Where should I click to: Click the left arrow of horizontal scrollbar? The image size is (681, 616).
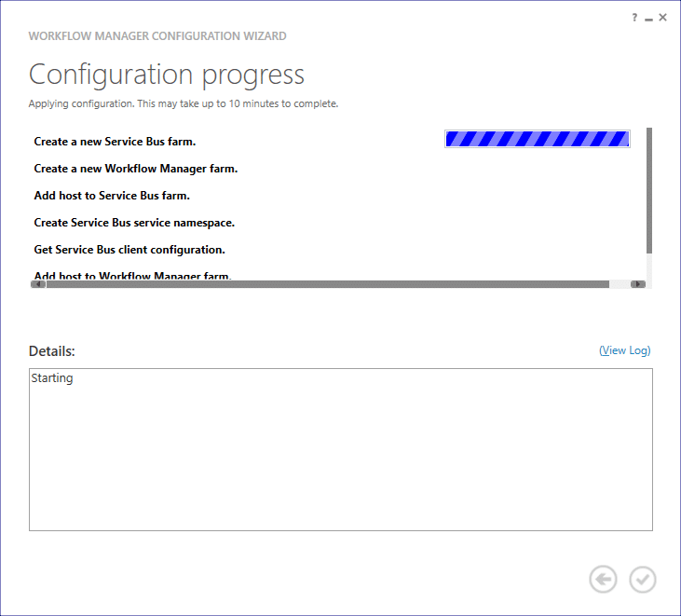pyautogui.click(x=38, y=284)
